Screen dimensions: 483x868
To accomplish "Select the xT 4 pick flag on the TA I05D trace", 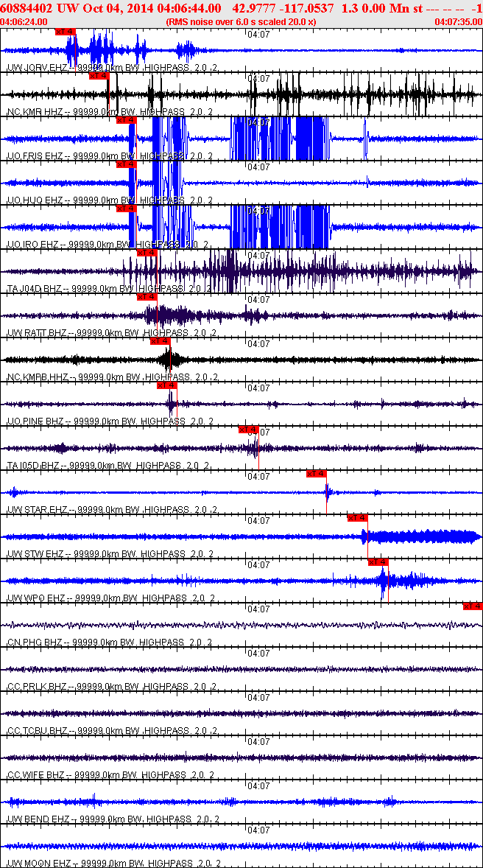I will tap(248, 430).
